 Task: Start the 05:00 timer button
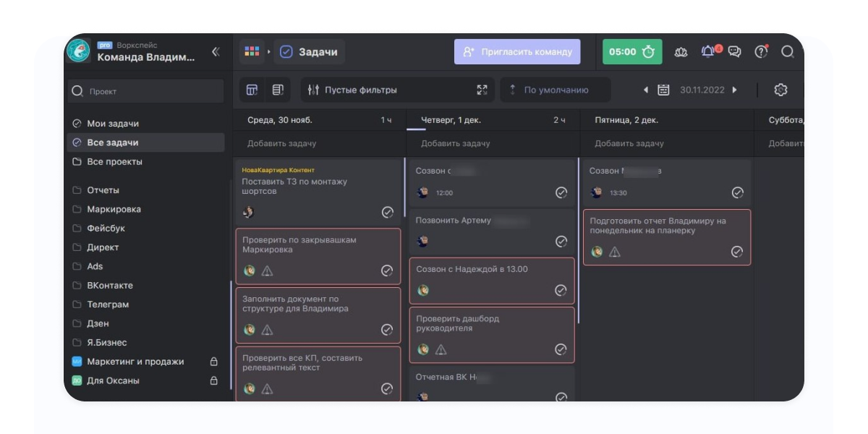tap(631, 52)
